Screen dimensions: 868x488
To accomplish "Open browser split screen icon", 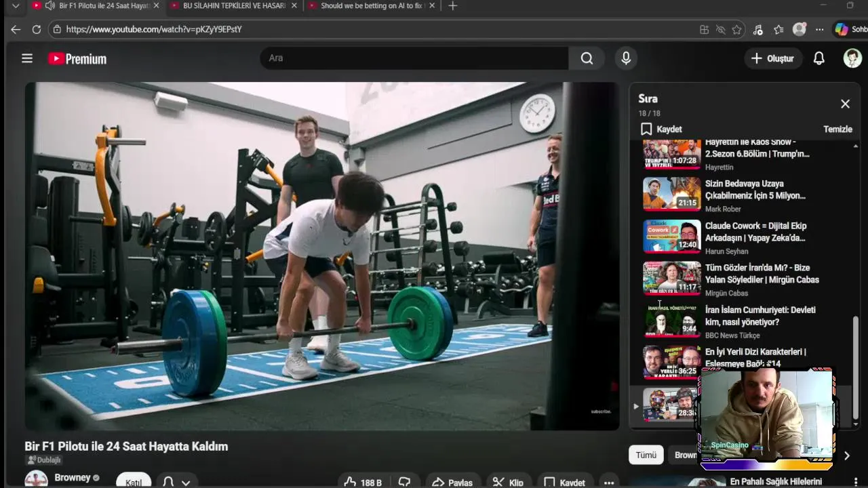I will click(704, 30).
